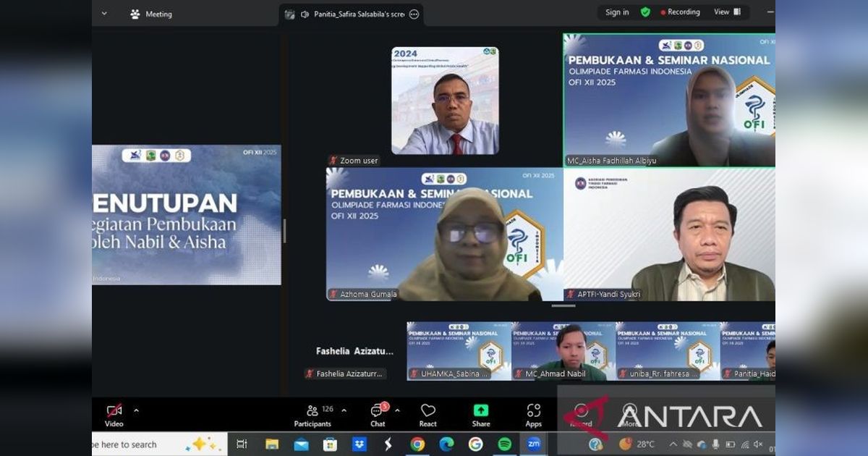Expand the Participants options caret
The image size is (868, 456).
click(x=344, y=410)
